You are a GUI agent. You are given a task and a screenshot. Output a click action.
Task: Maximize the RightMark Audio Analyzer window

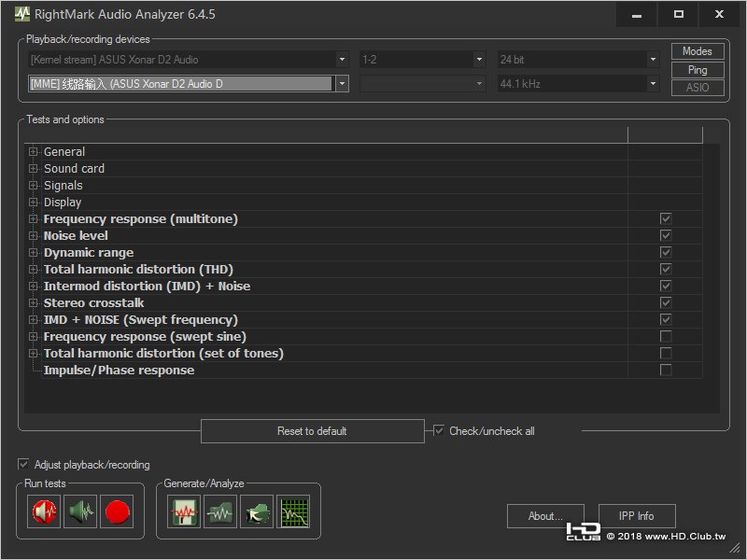point(679,14)
